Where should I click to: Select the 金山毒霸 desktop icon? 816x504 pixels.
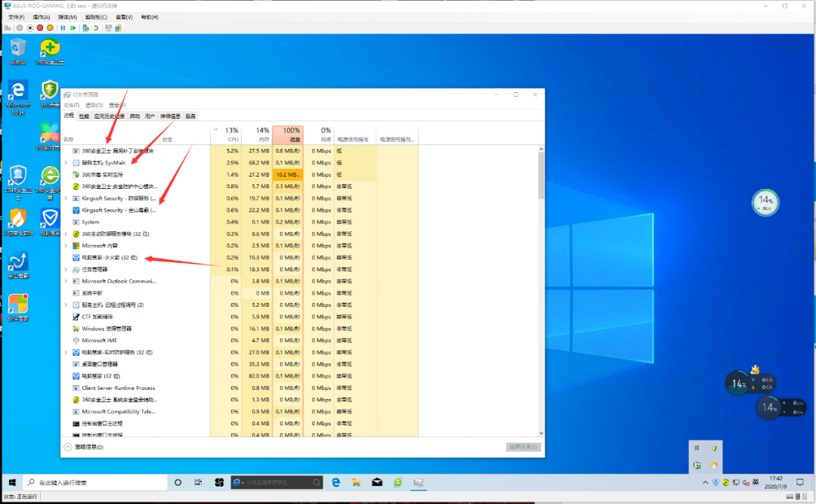click(x=18, y=265)
